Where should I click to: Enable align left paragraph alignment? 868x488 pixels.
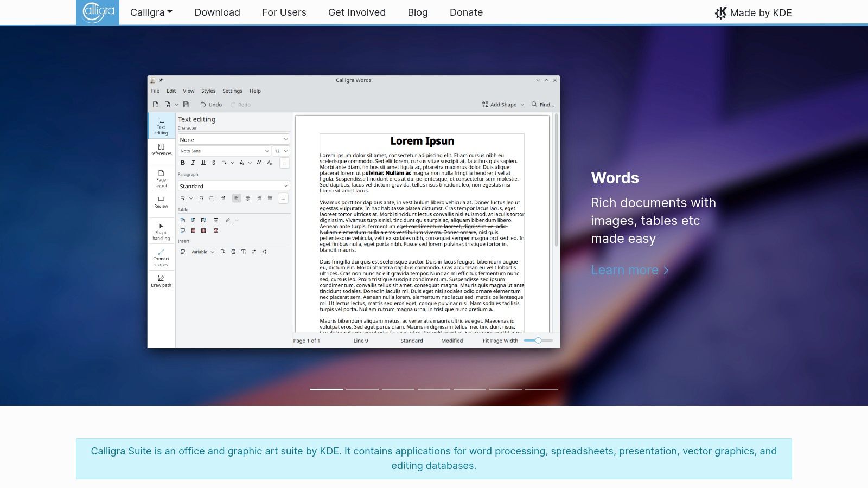237,198
